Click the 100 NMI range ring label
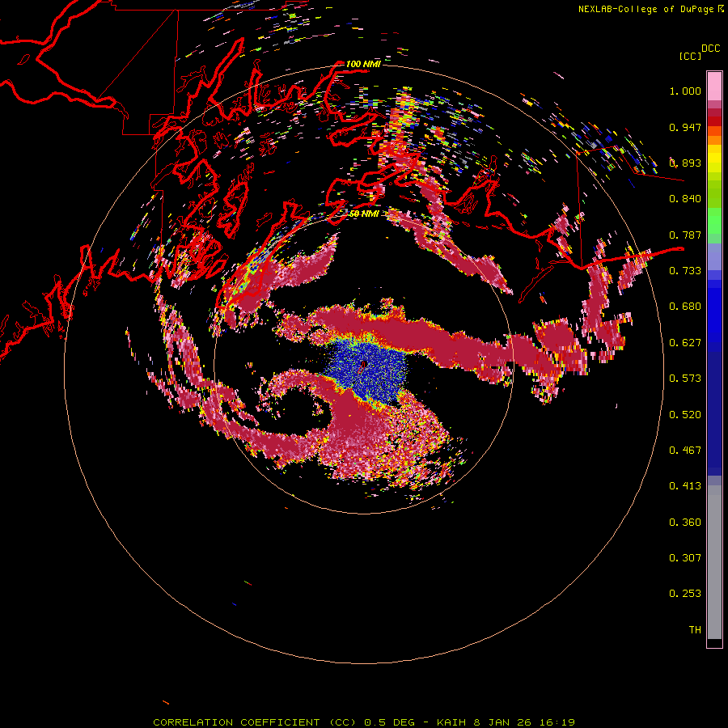Screen dimensions: 728x728 [363, 64]
